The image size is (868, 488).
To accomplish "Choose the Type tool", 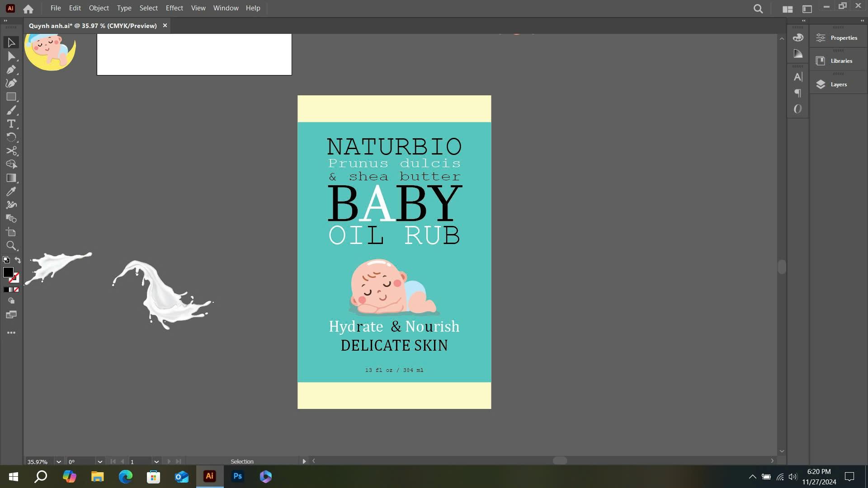I will 11,124.
